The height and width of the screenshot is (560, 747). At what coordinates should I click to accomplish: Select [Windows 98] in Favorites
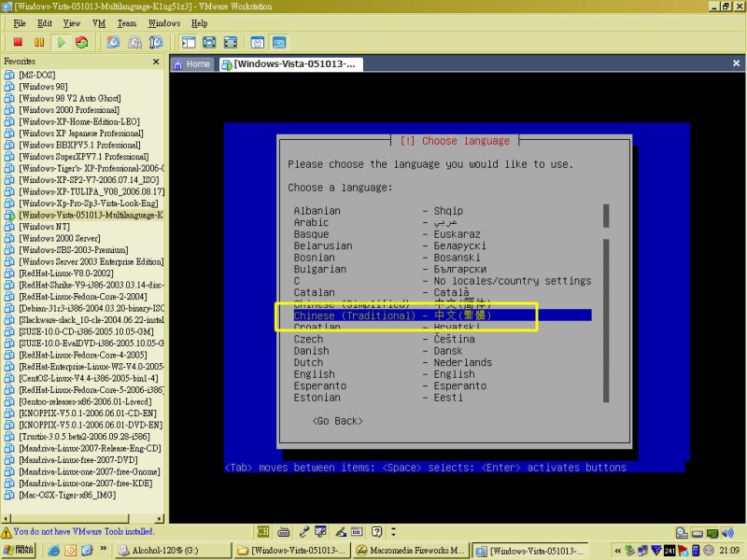tap(43, 87)
